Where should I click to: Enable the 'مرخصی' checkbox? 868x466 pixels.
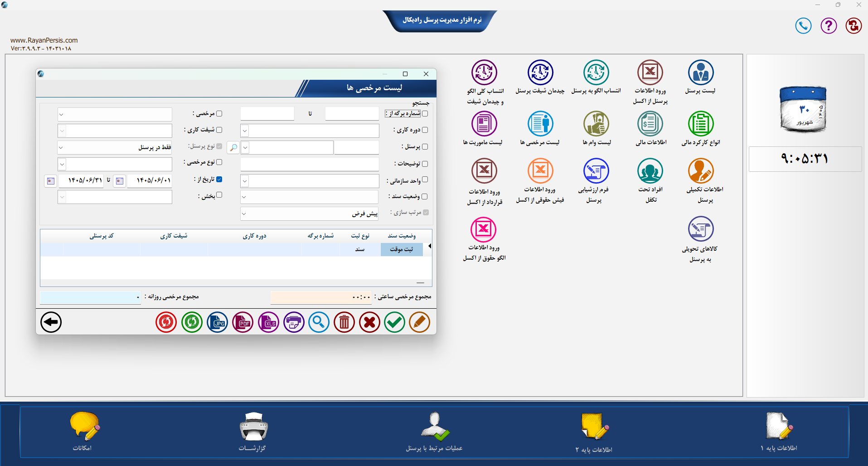[219, 114]
